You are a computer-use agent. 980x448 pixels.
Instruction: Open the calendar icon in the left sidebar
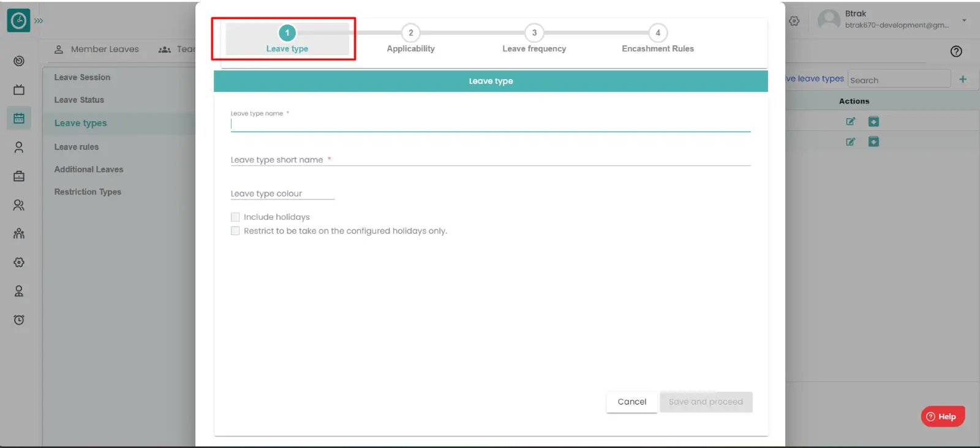click(x=19, y=119)
